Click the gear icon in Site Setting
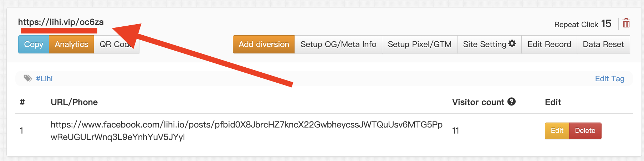 (512, 44)
